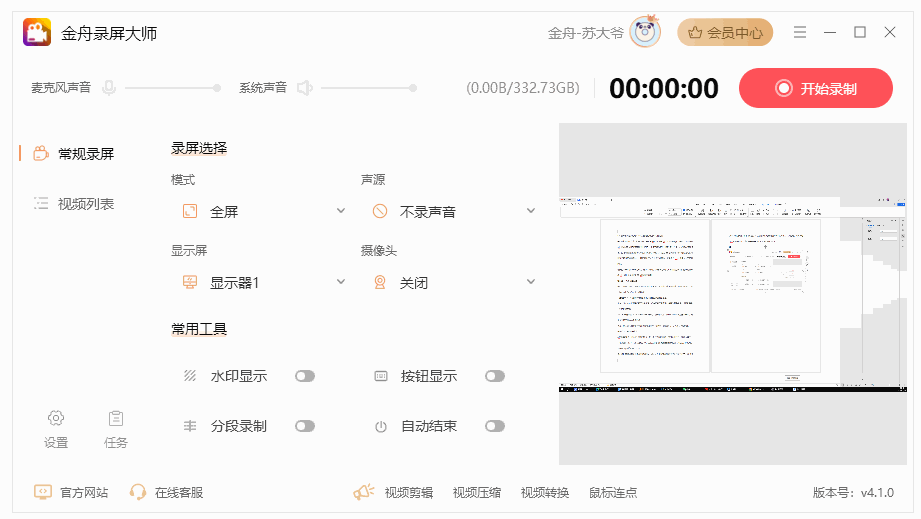
Task: Open the 鼠标连点 tool link
Action: coord(613,493)
